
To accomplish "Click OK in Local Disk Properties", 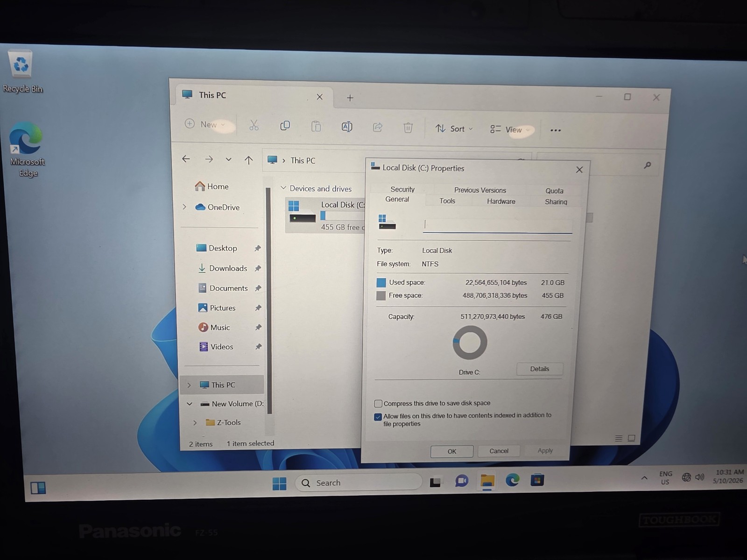I will tap(452, 451).
